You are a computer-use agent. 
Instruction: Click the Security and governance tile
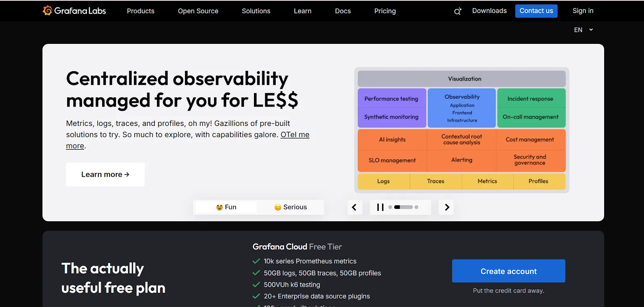click(531, 160)
